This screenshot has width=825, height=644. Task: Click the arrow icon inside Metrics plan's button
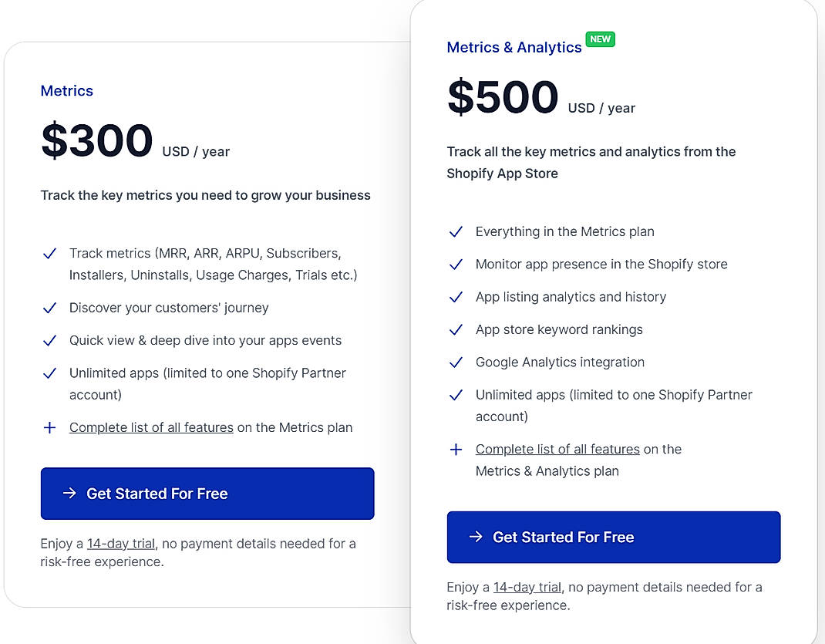[72, 494]
